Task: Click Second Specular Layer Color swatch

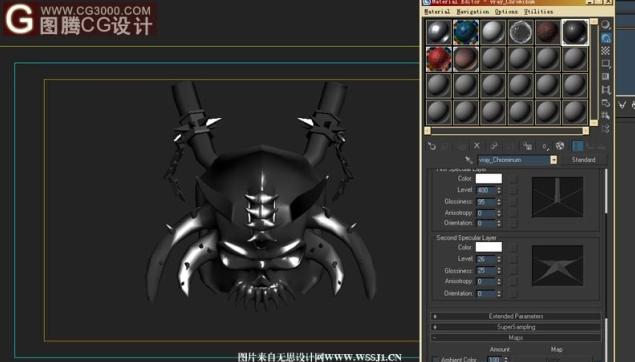Action: [x=488, y=247]
